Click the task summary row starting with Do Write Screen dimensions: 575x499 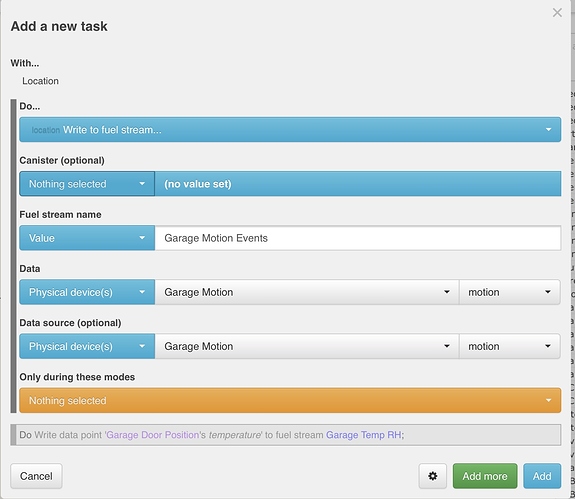(x=286, y=435)
